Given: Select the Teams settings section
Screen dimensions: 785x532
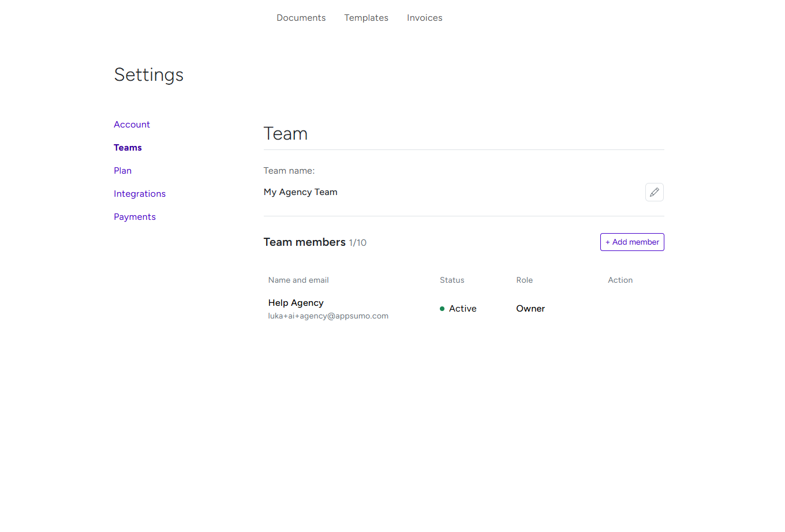Looking at the screenshot, I should (x=128, y=147).
